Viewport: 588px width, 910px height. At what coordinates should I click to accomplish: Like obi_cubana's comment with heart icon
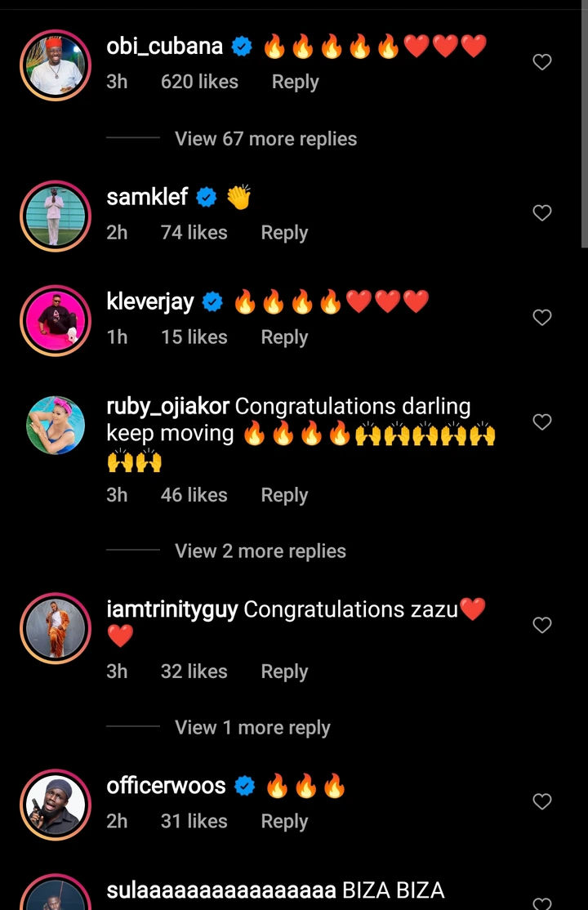[541, 62]
